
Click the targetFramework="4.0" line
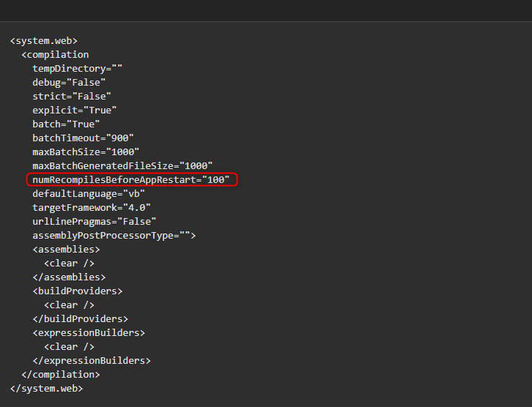(92, 207)
